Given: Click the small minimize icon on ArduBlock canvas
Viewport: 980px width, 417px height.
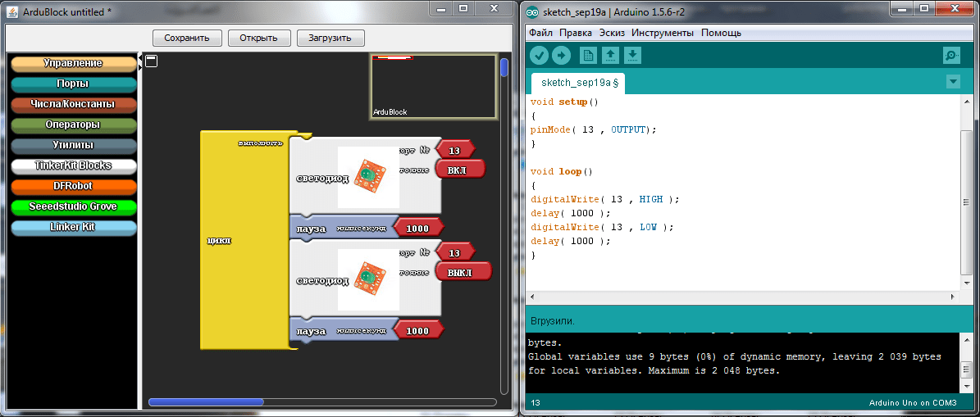Looking at the screenshot, I should coord(151,61).
